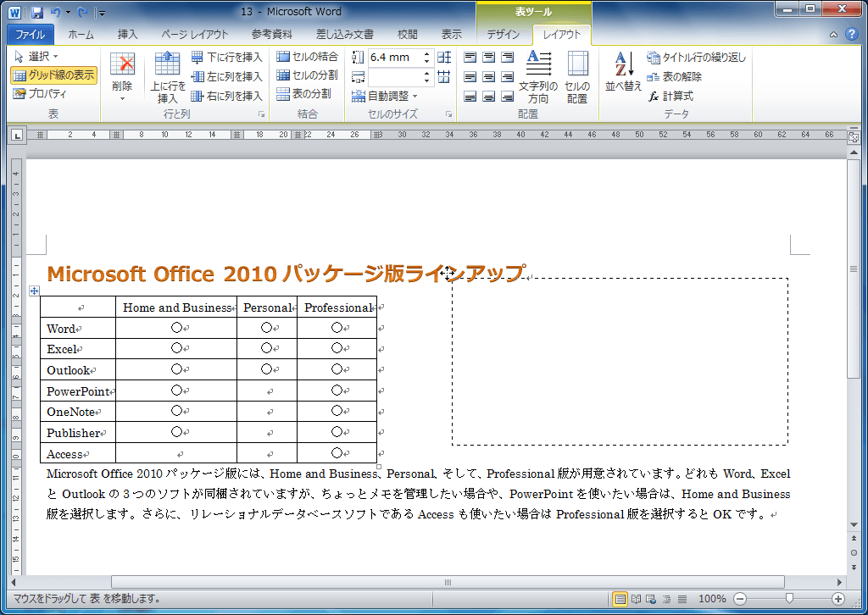Open the Select (選択) dropdown
This screenshot has height=615, width=868.
tap(36, 57)
